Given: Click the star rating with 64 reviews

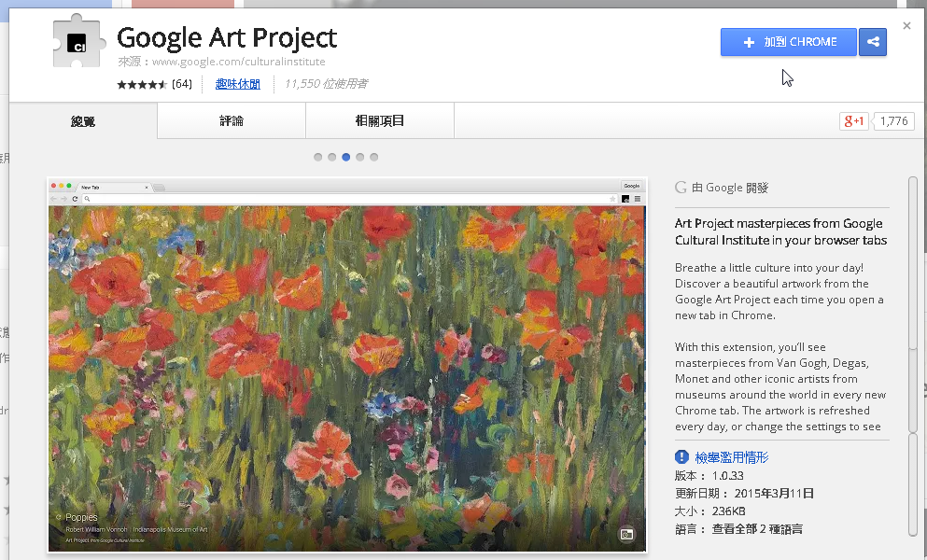Looking at the screenshot, I should (x=154, y=84).
